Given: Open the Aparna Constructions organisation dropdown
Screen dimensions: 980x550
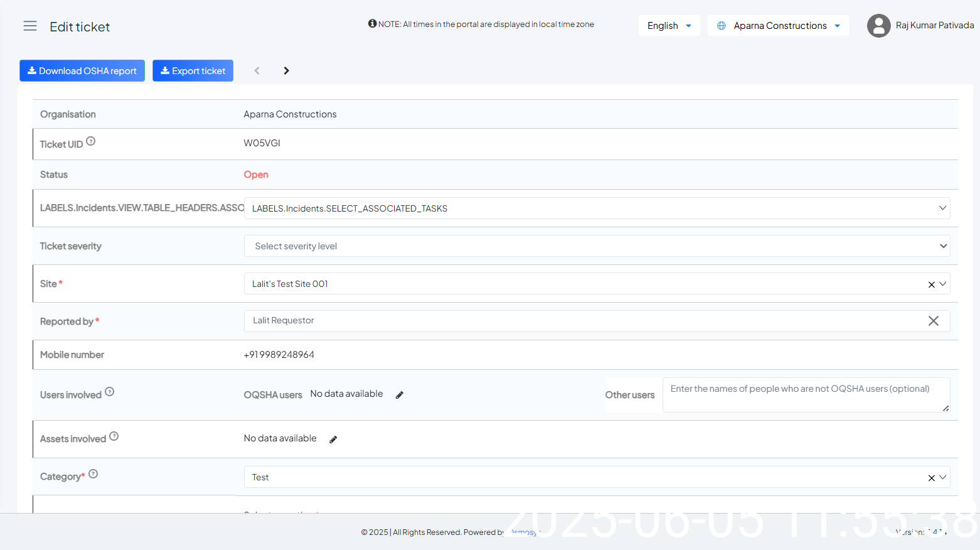Looking at the screenshot, I should pyautogui.click(x=778, y=26).
